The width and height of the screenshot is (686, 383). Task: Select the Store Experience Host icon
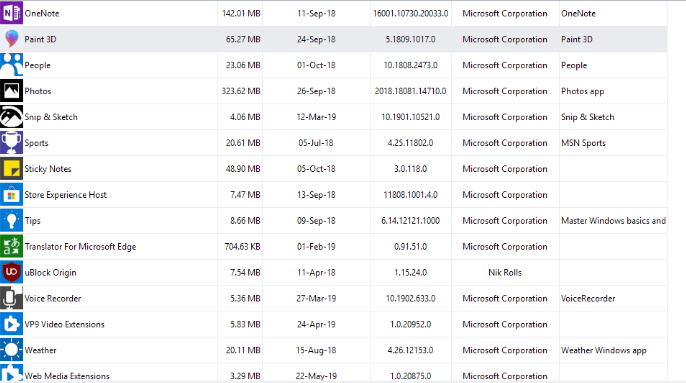pos(11,195)
